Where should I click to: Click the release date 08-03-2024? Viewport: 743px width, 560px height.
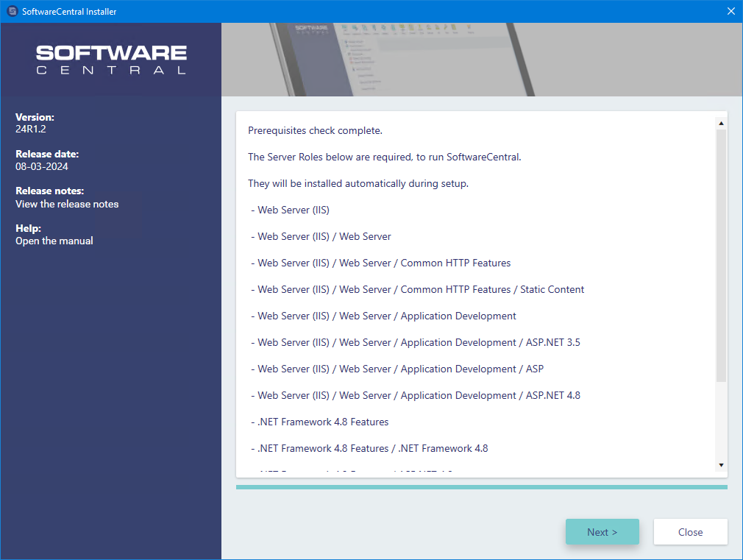pyautogui.click(x=42, y=166)
